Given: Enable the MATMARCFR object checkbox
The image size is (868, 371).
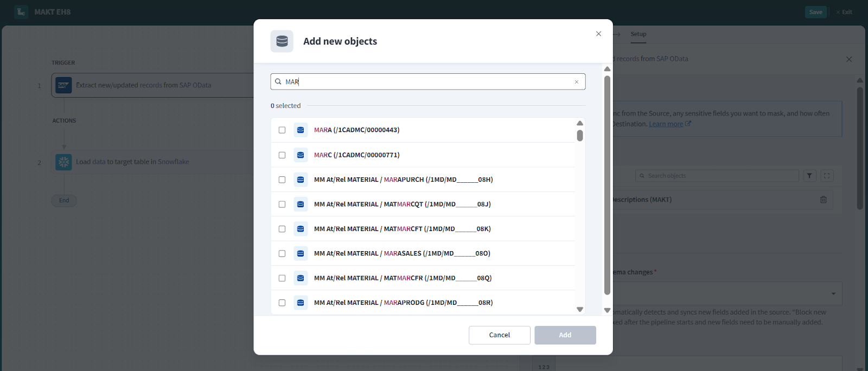Looking at the screenshot, I should click(282, 278).
